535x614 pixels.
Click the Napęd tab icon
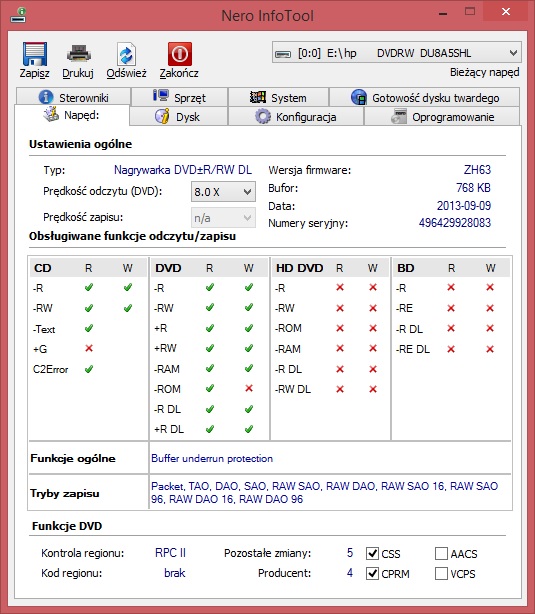[51, 114]
